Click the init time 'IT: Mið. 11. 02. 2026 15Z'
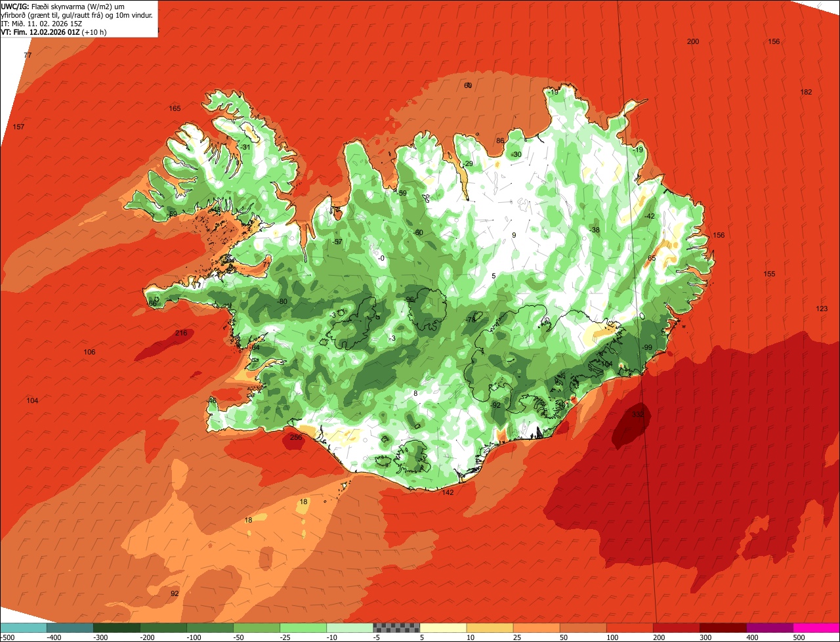 [41, 23]
